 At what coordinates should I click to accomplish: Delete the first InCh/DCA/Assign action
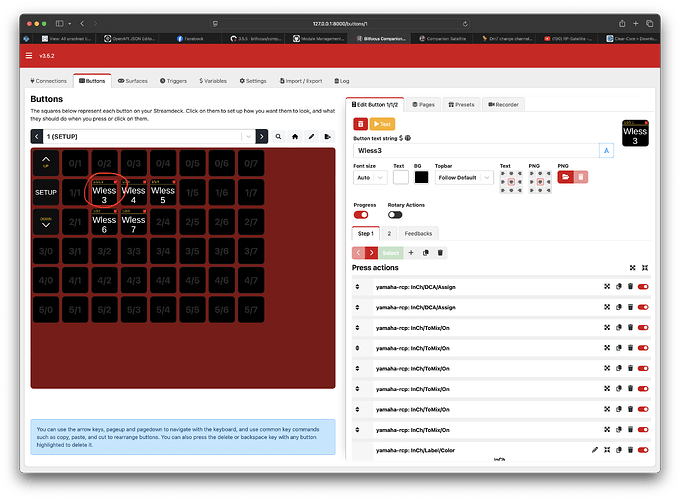(x=630, y=287)
